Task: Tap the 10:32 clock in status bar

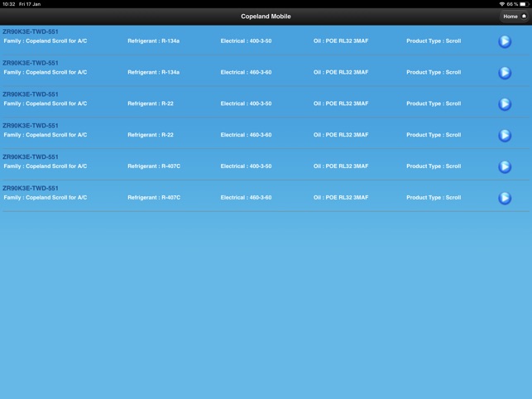Action: (x=8, y=4)
